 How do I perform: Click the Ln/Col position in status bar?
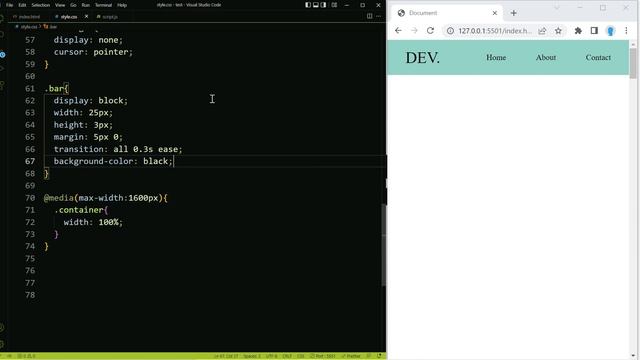tap(226, 356)
